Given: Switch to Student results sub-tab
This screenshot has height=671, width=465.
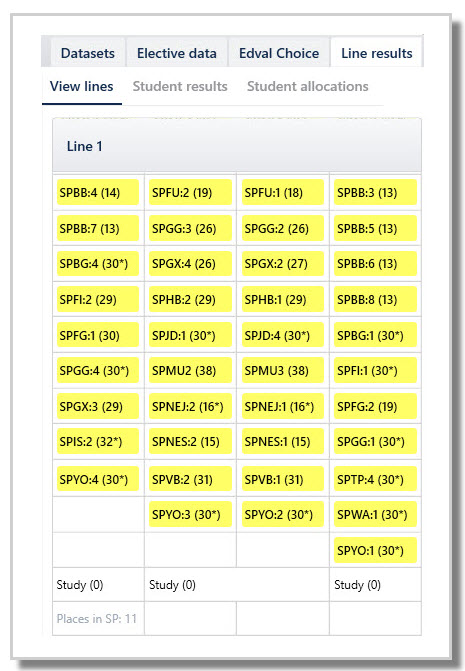Looking at the screenshot, I should [x=180, y=86].
